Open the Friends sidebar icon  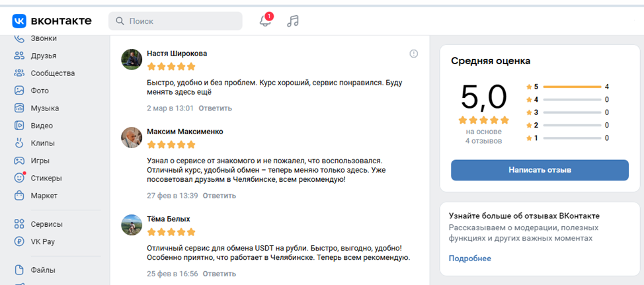click(19, 56)
